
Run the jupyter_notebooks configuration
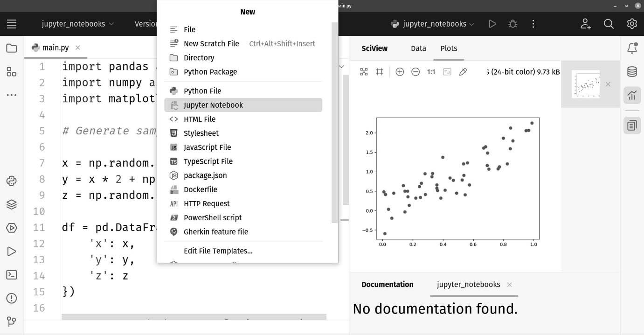click(x=492, y=23)
